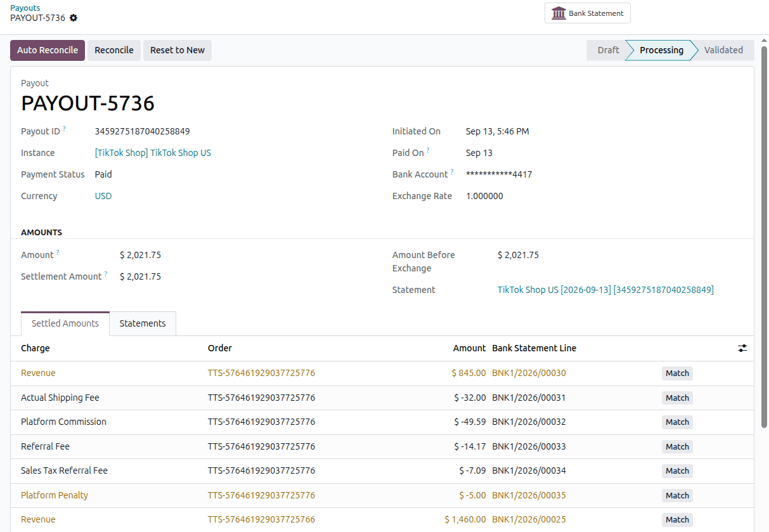
Task: Sort by the Amount column header
Action: pyautogui.click(x=469, y=348)
